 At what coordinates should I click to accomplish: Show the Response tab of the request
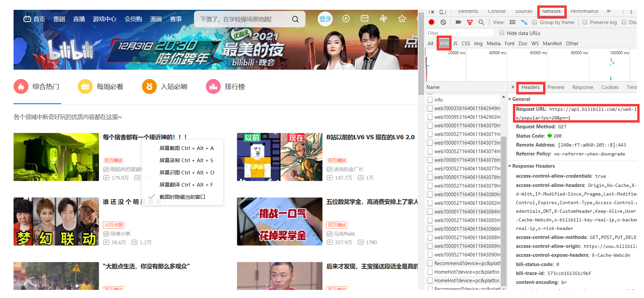pyautogui.click(x=583, y=87)
